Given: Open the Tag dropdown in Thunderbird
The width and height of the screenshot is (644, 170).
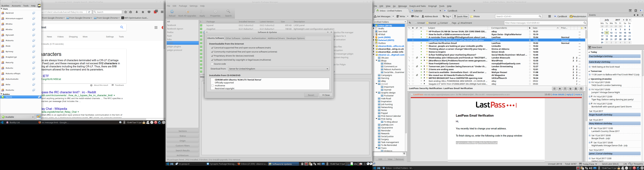Looking at the screenshot, I should coord(447,17).
